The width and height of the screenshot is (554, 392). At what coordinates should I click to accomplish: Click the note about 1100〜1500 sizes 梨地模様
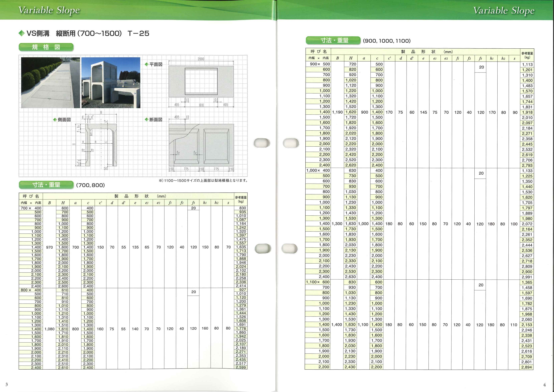(203, 181)
